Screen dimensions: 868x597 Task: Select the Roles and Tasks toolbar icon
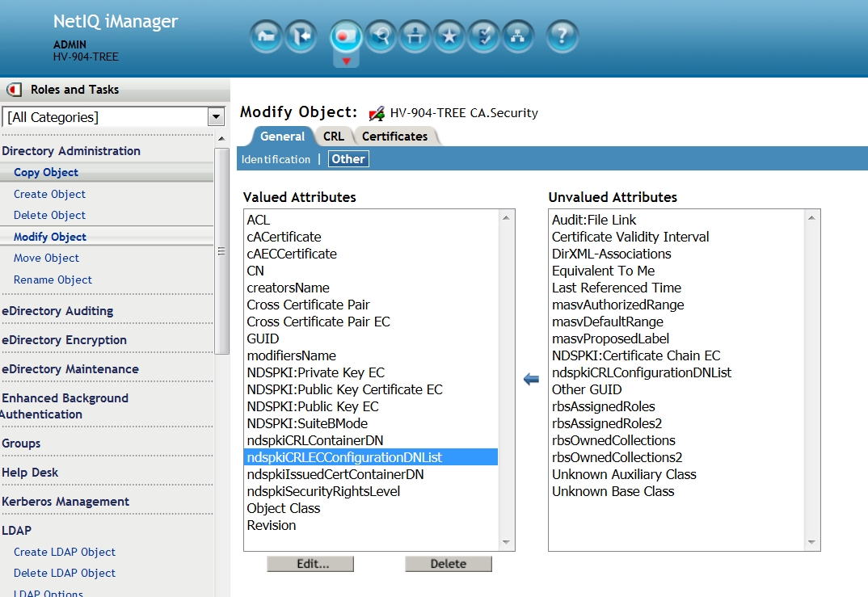coord(346,36)
